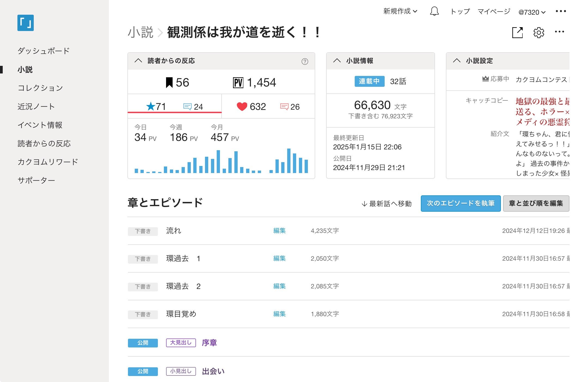
Task: Click help icon in reader reactions panel
Action: coord(305,61)
